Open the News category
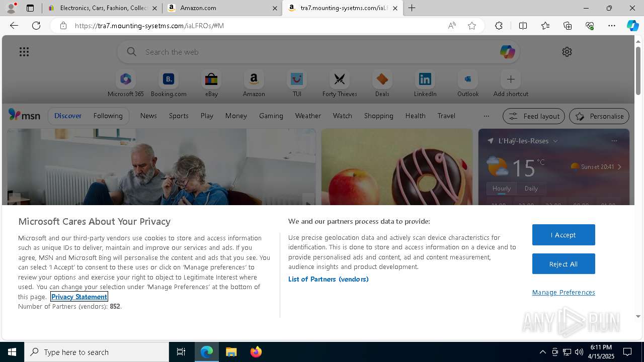 tap(148, 116)
